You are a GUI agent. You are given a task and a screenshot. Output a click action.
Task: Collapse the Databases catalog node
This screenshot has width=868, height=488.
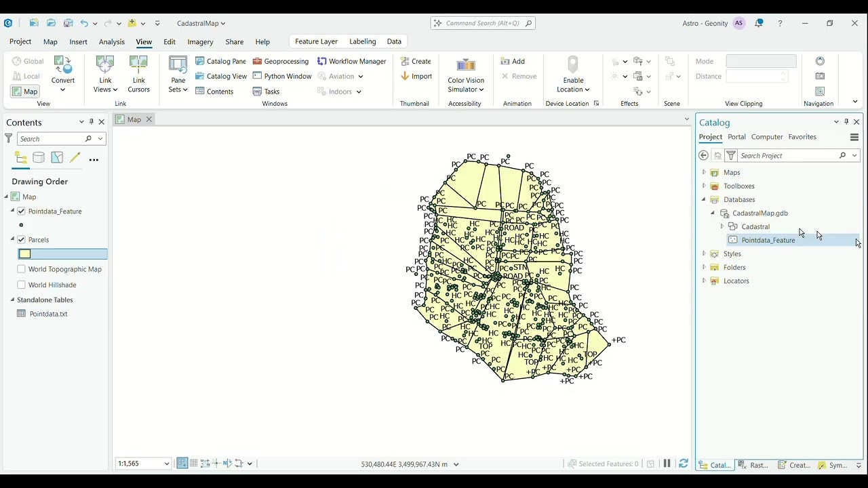pos(704,200)
